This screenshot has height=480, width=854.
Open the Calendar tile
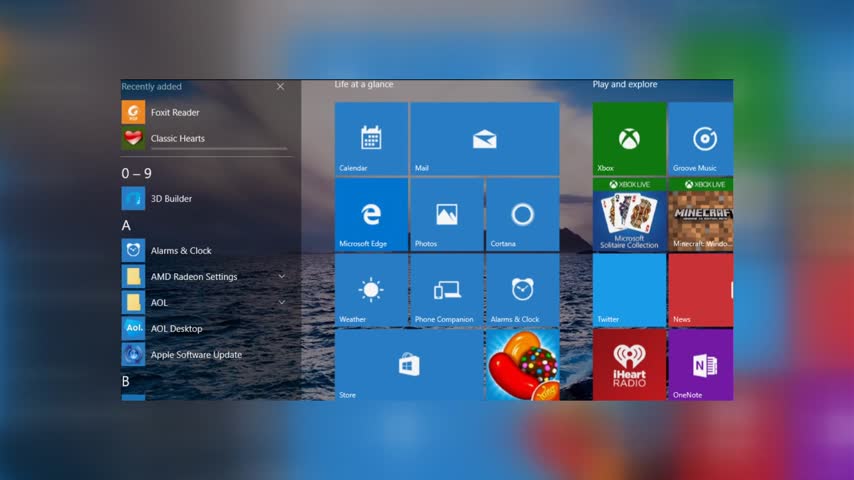(371, 139)
